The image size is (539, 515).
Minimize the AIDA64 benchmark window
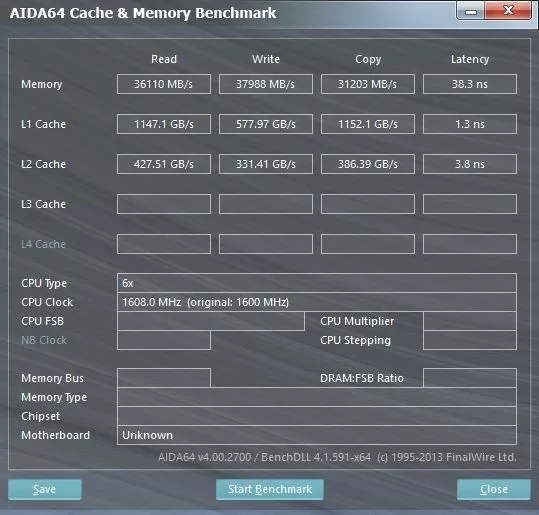pyautogui.click(x=471, y=11)
